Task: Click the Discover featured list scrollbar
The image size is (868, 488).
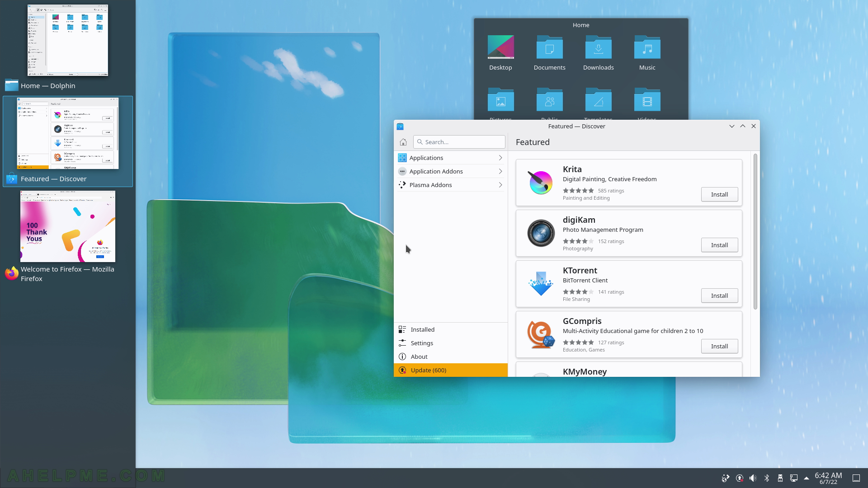Action: tap(755, 231)
